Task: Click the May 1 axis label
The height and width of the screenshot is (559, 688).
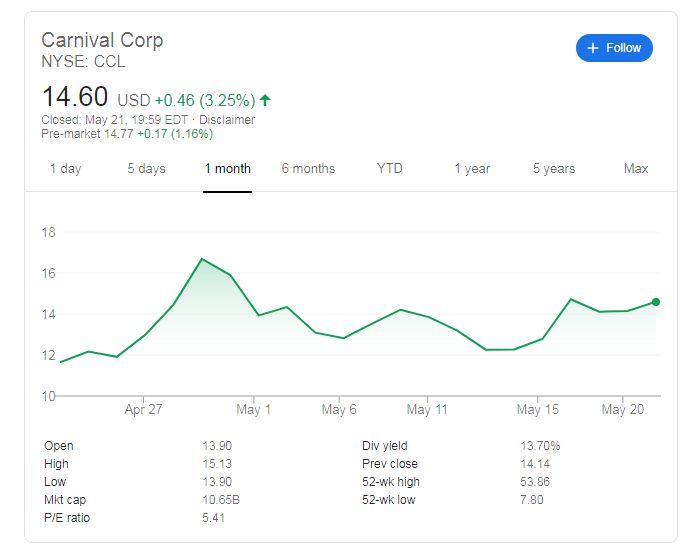Action: (254, 409)
